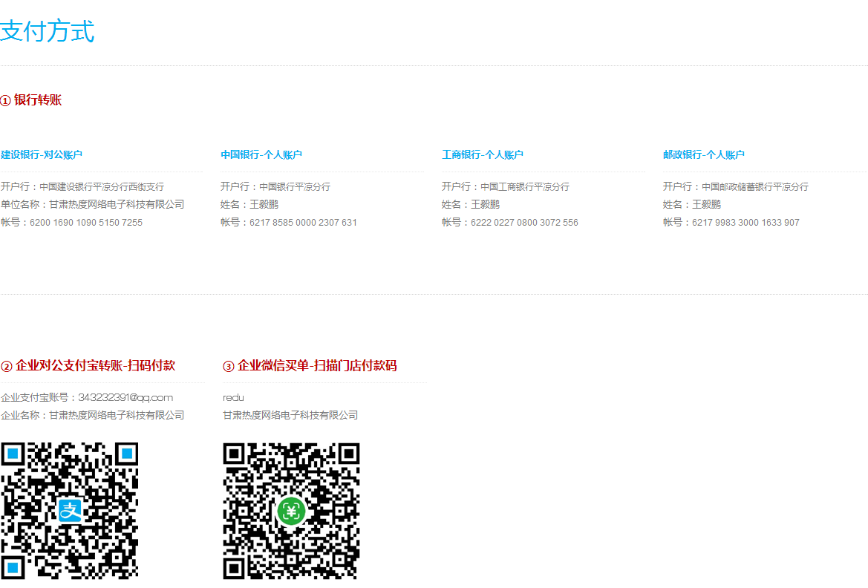Click account number 6217 9983 3000 1633 907

(x=745, y=223)
